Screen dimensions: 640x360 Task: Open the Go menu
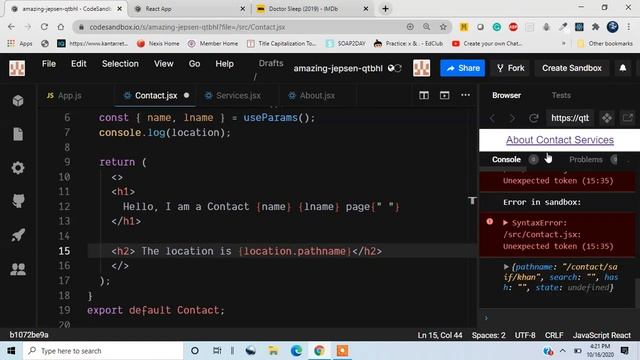click(x=194, y=64)
